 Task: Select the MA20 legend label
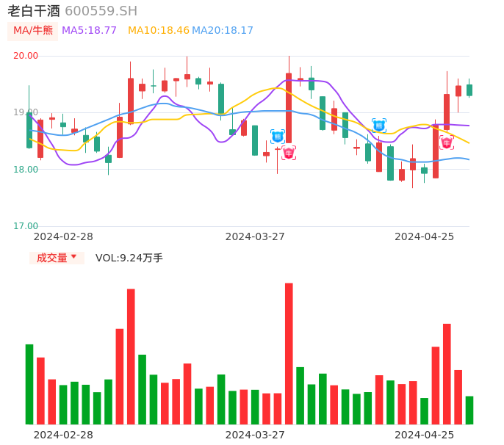point(223,31)
